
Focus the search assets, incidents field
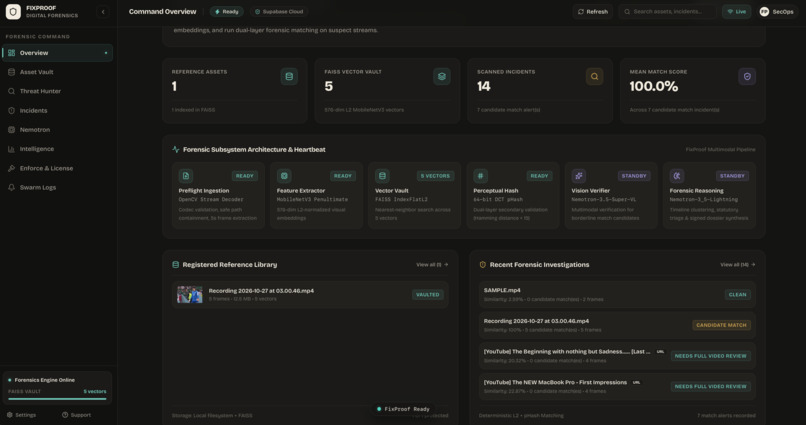tap(667, 11)
